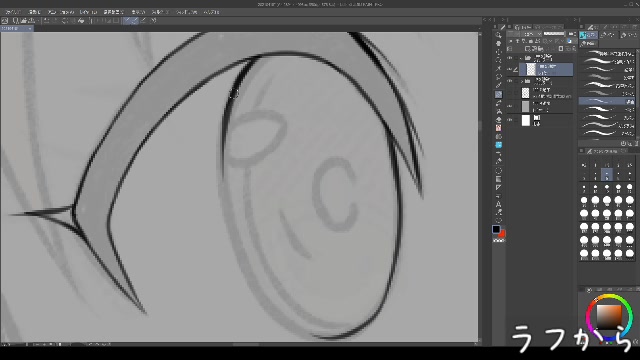Open the Layer menu in menu bar
The image size is (640, 360).
[x=88, y=12]
